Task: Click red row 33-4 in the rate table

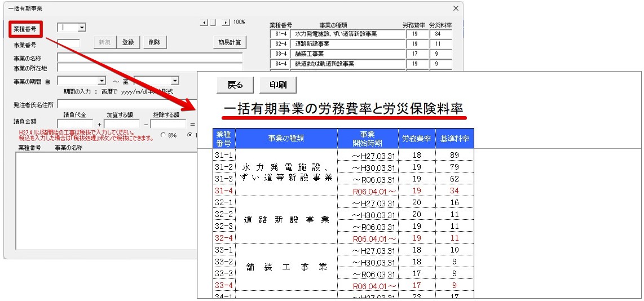Action: coord(343,285)
